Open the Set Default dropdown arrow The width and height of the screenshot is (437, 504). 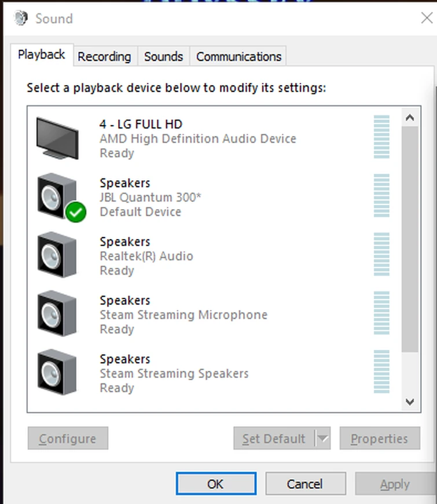(x=323, y=439)
